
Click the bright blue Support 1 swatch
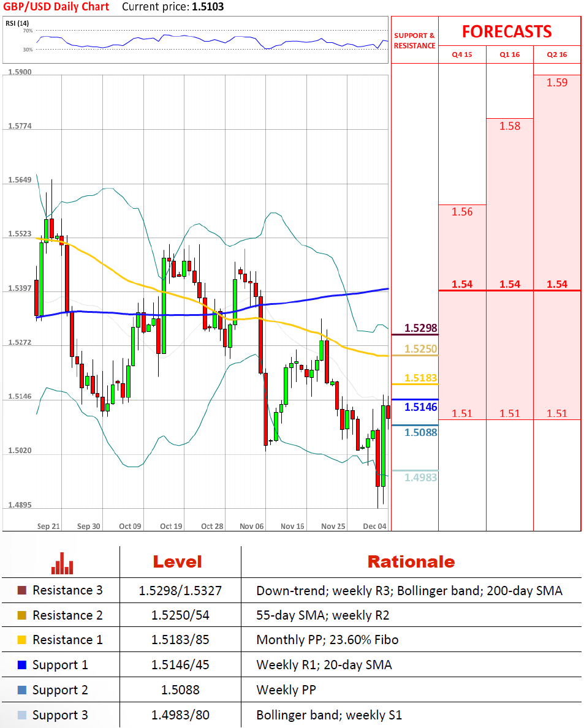click(22, 665)
